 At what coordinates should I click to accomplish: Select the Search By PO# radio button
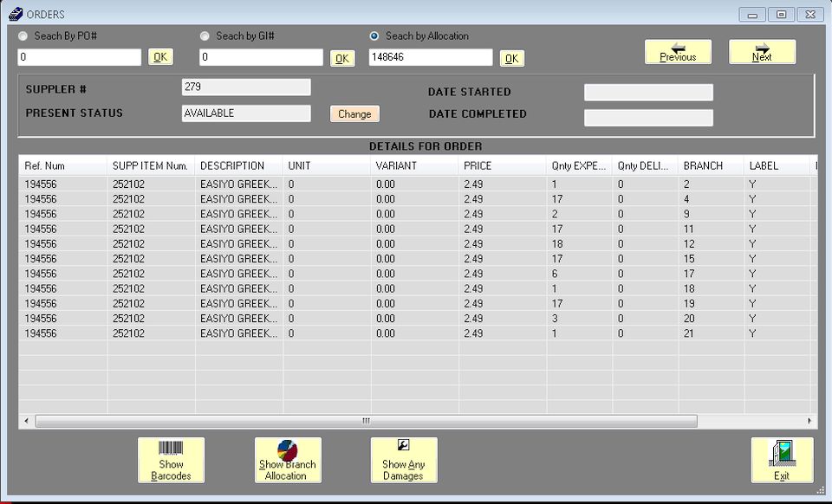point(23,36)
